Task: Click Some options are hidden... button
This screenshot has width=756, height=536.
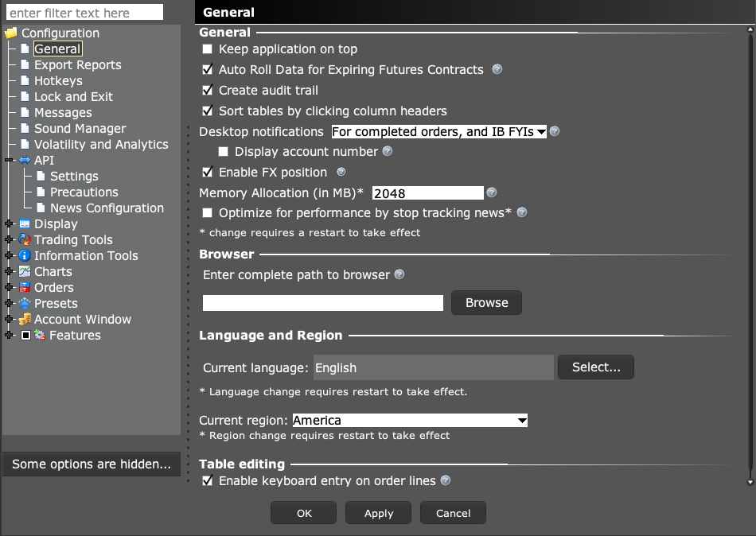Action: (92, 464)
